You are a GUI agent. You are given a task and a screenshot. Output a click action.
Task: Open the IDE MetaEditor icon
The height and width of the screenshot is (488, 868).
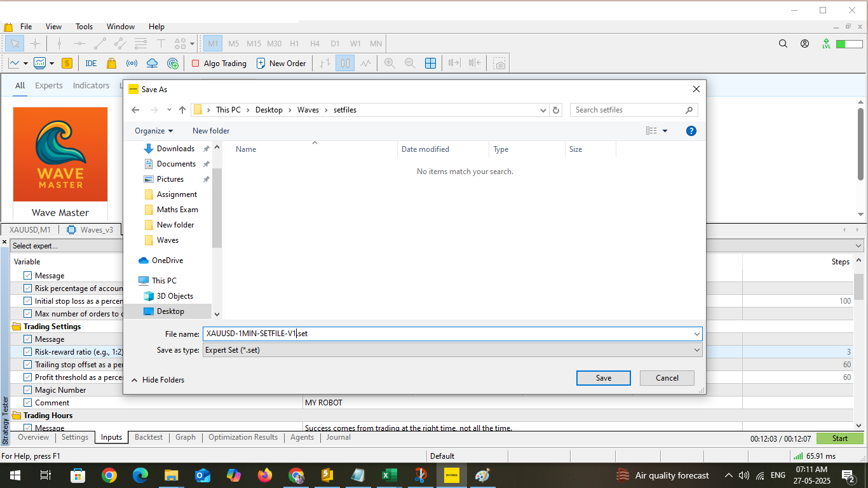(91, 64)
